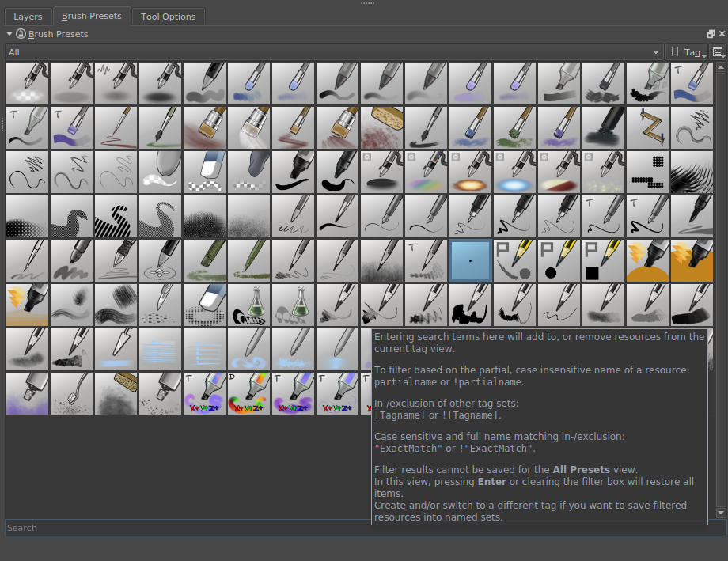The height and width of the screenshot is (561, 728).
Task: Choose the yellow zigzag brush preset
Action: [x=647, y=128]
